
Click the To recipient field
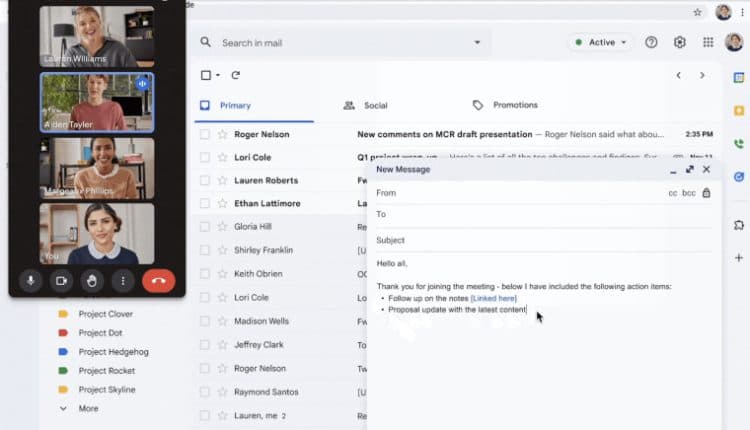tap(544, 215)
